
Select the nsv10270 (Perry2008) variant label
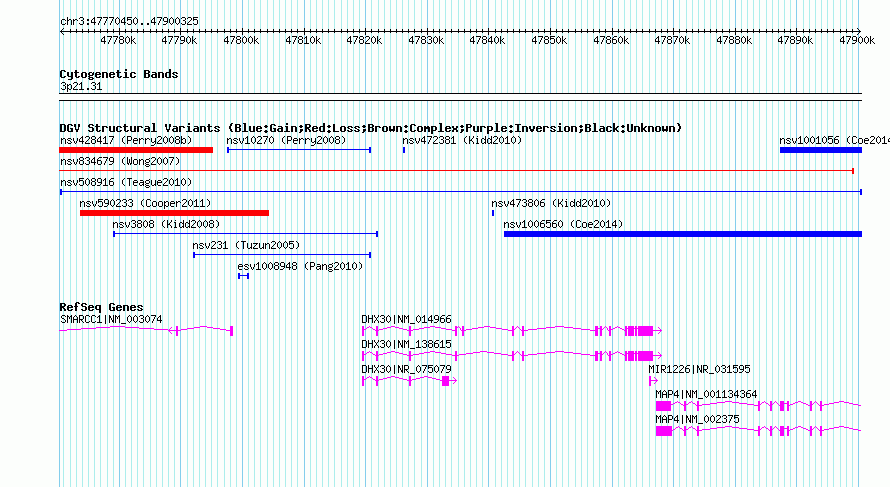click(x=286, y=140)
